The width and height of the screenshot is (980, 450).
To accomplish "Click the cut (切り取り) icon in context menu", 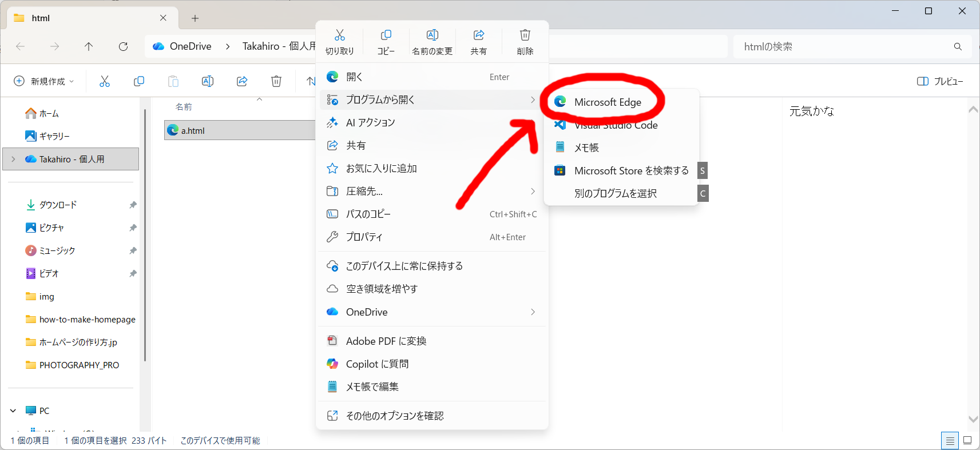I will [340, 35].
